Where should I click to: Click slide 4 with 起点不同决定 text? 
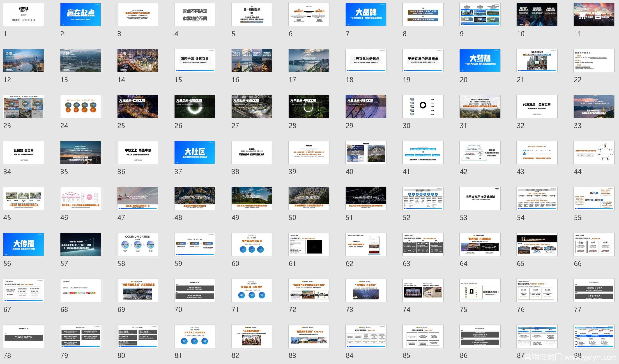coord(195,14)
